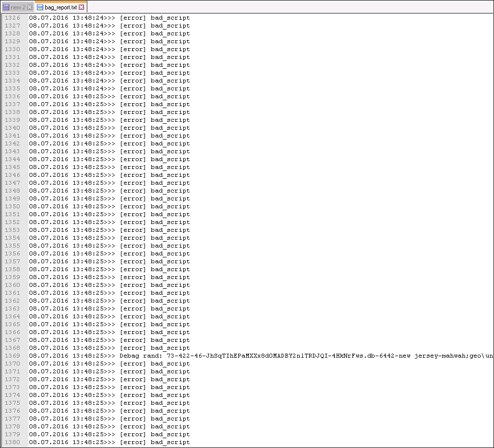Close the 'new 2' tab
494x448 pixels.
coord(29,7)
